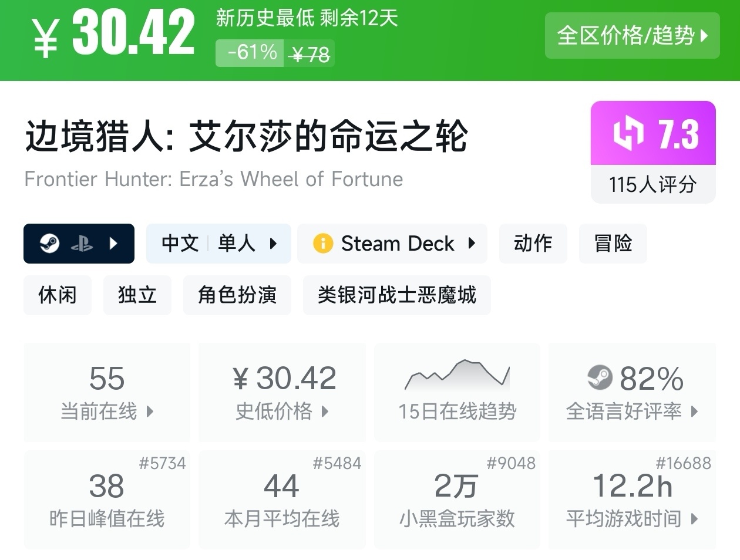Expand the platforms selector arrow
The height and width of the screenshot is (560, 740).
pyautogui.click(x=114, y=243)
